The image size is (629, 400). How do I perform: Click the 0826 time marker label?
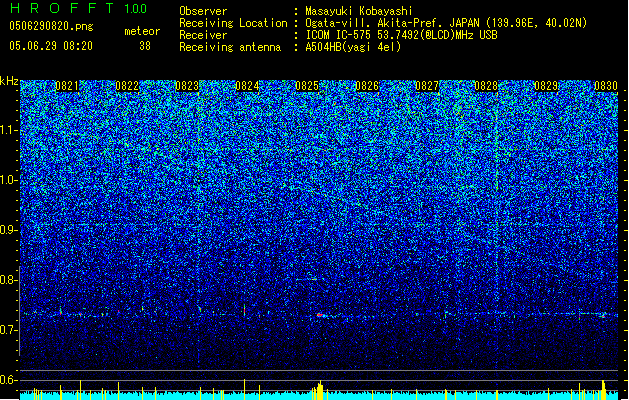point(367,86)
